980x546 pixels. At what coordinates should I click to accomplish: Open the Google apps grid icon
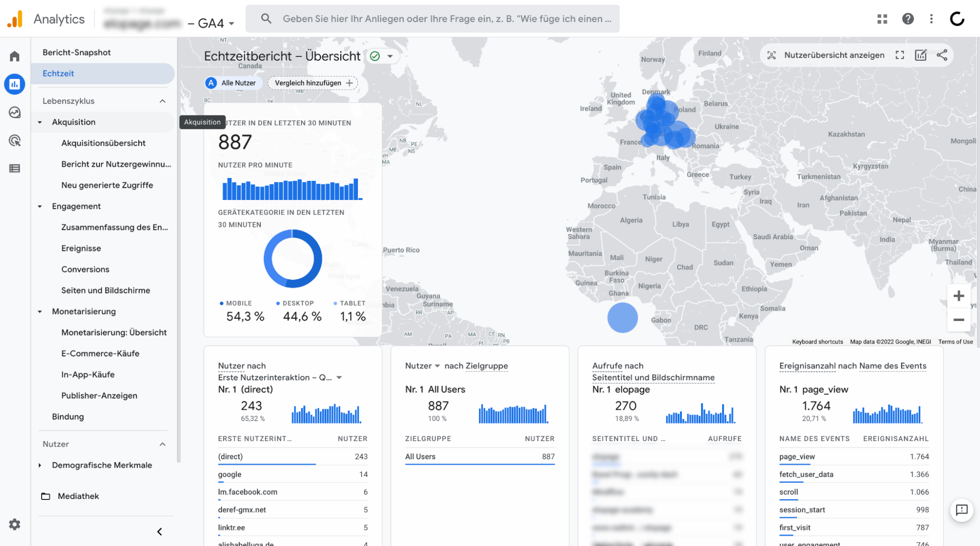click(x=882, y=19)
